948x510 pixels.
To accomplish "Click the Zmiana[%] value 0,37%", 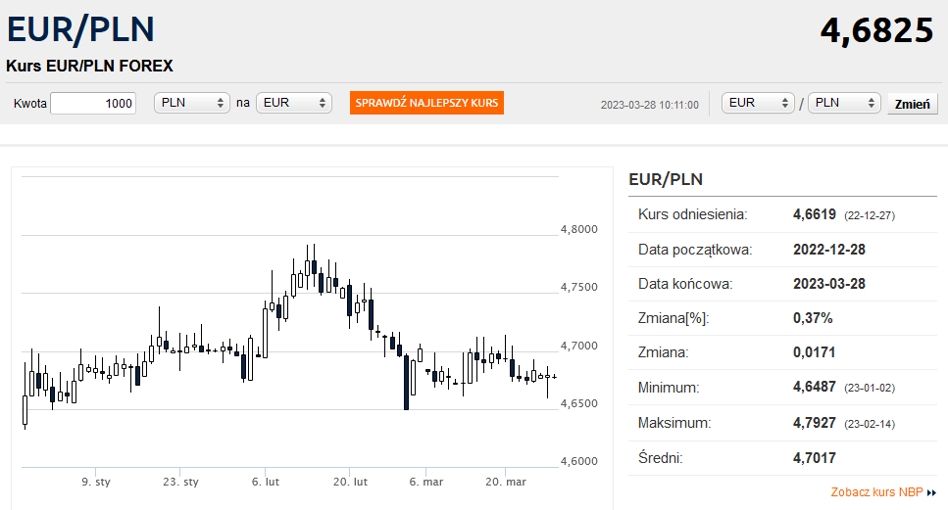I will [813, 318].
